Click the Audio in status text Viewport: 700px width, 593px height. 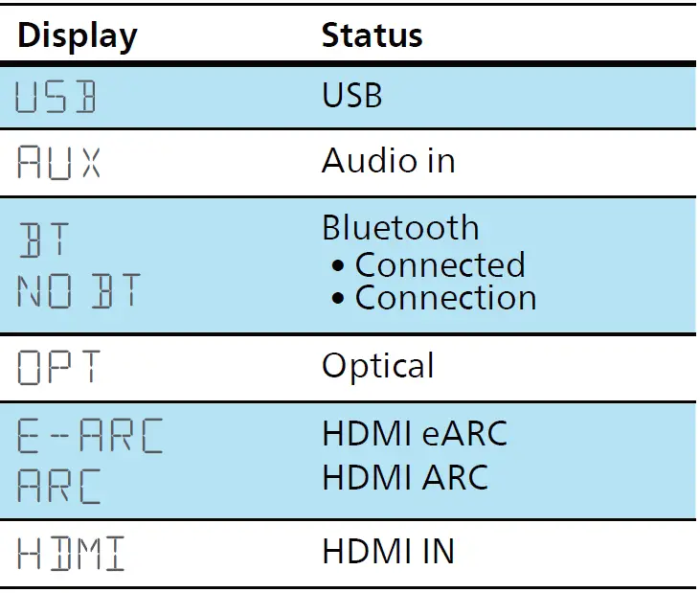pyautogui.click(x=388, y=160)
